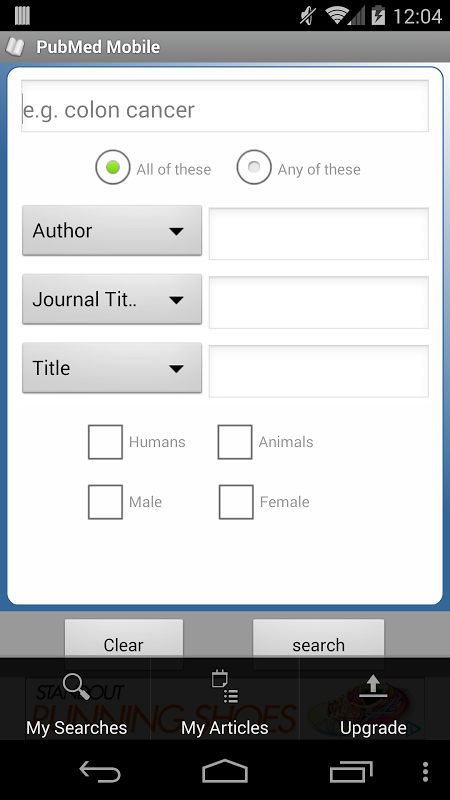Select the All of these radio button
The height and width of the screenshot is (800, 450).
point(113,167)
